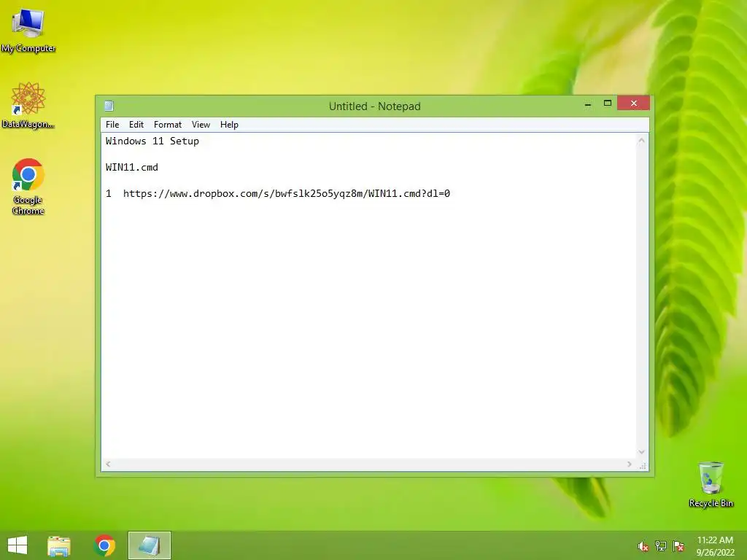Click the muted volume tray icon
Viewport: 747px width, 560px height.
pos(643,546)
